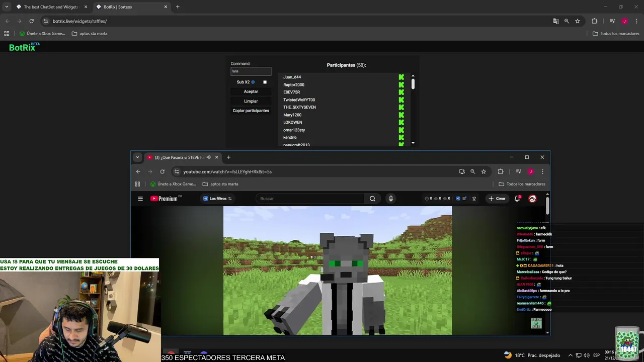Click the BotRix logo

[x=24, y=47]
